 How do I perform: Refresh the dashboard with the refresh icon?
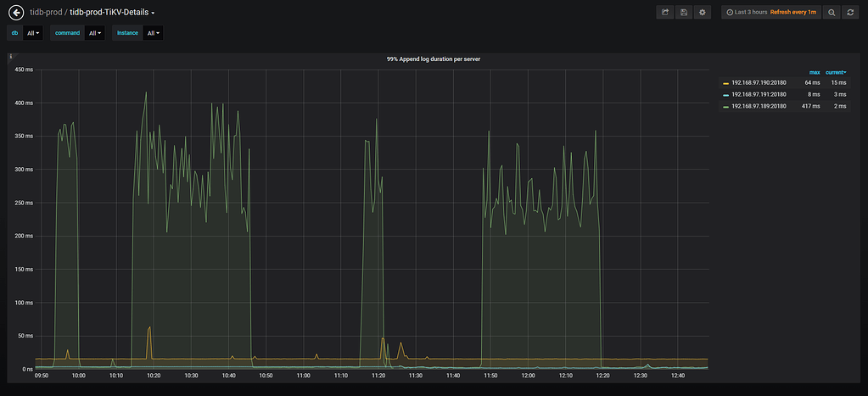(x=849, y=12)
